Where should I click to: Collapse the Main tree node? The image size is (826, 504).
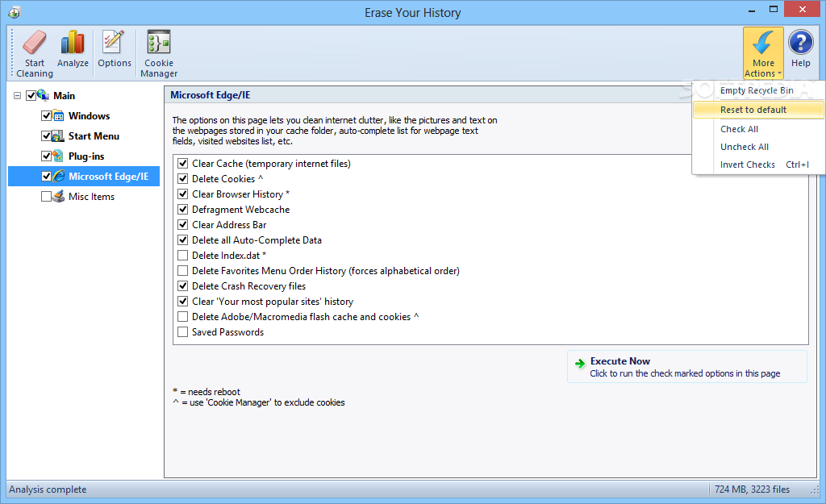pos(18,96)
